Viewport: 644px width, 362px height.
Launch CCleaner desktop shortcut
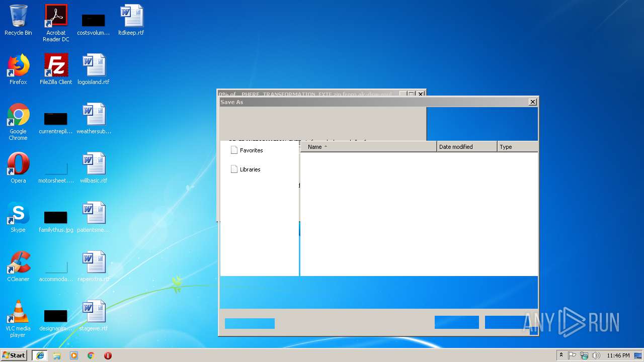18,266
